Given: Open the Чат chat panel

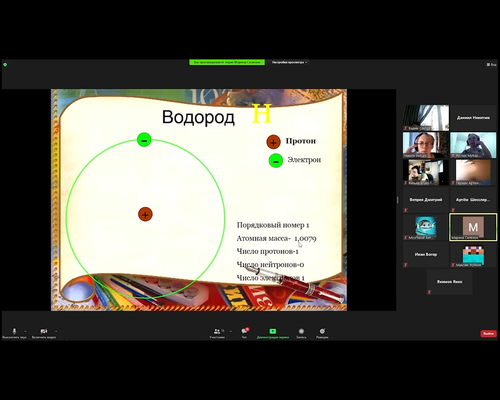Looking at the screenshot, I should tap(245, 333).
